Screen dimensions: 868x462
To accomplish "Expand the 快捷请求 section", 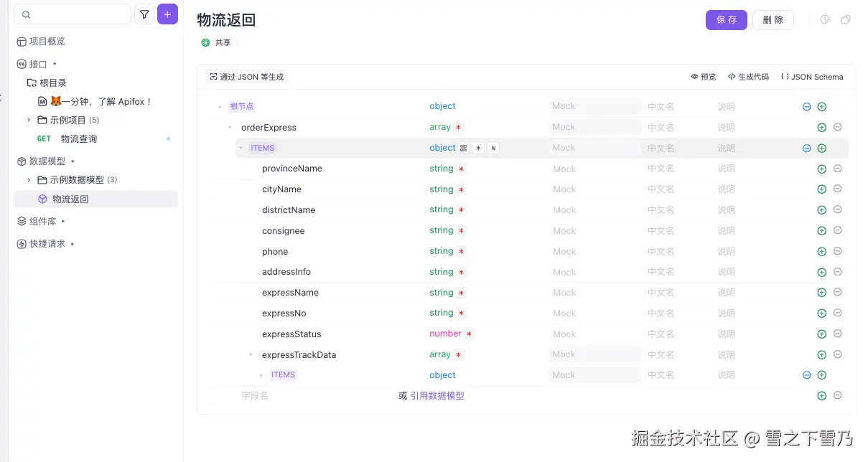I will (x=73, y=244).
